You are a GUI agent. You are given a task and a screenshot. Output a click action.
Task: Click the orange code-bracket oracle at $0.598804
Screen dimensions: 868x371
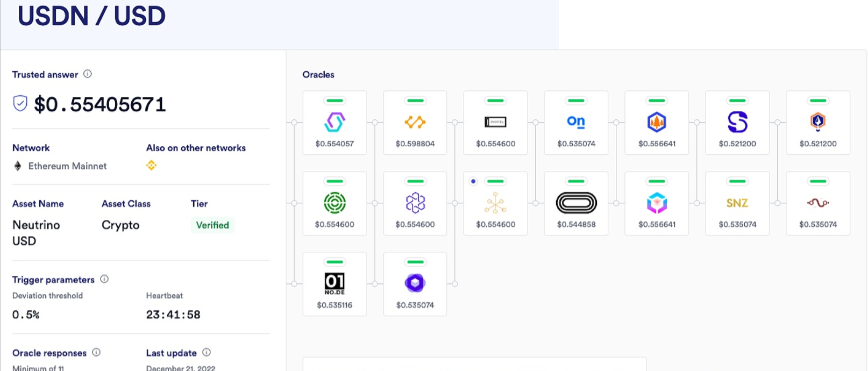415,122
